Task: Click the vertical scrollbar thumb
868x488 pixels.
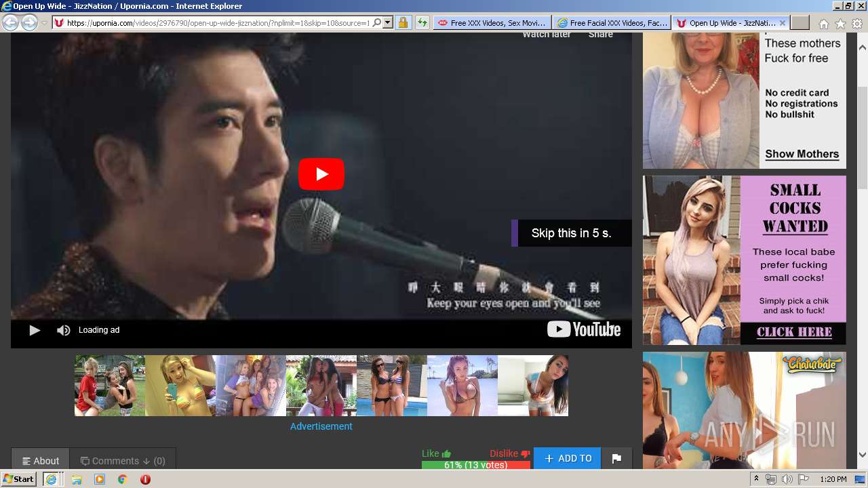Action: click(863, 138)
